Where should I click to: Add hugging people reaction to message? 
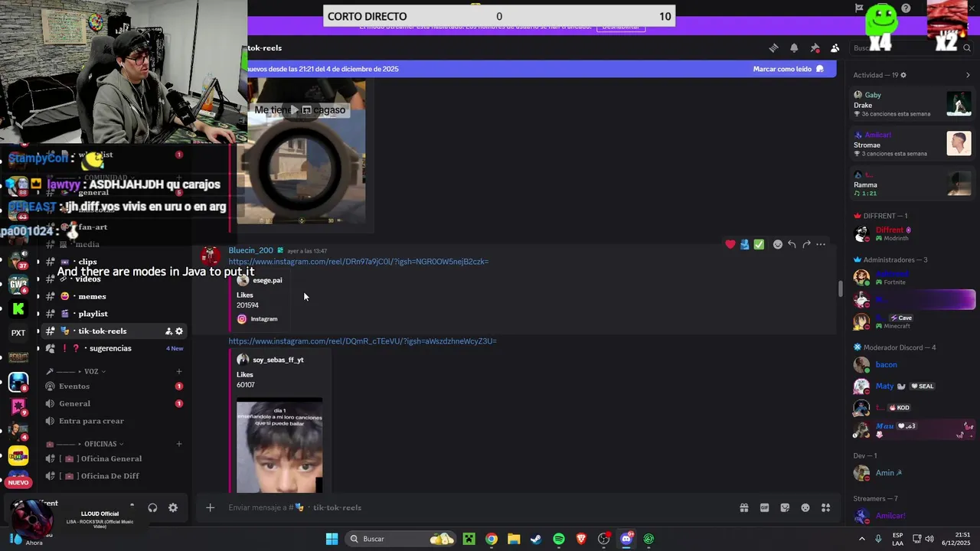[744, 244]
